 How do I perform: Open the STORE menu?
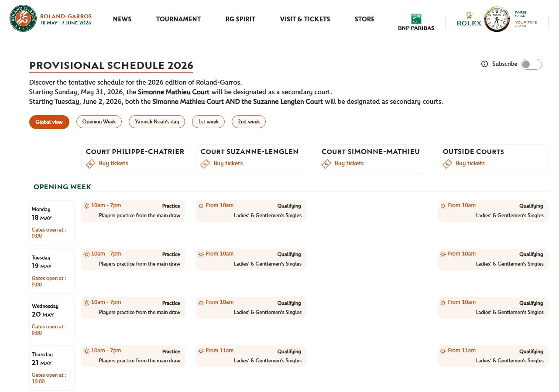[364, 19]
